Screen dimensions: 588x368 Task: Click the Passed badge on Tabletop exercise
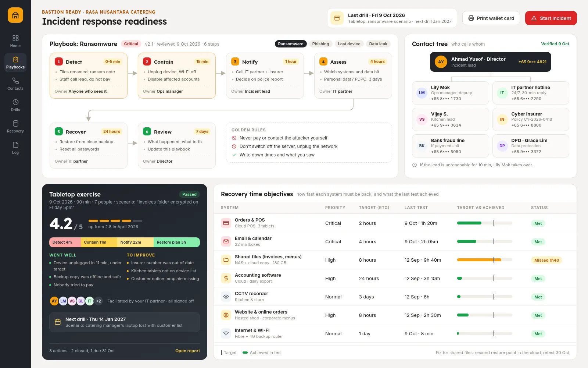(x=189, y=194)
